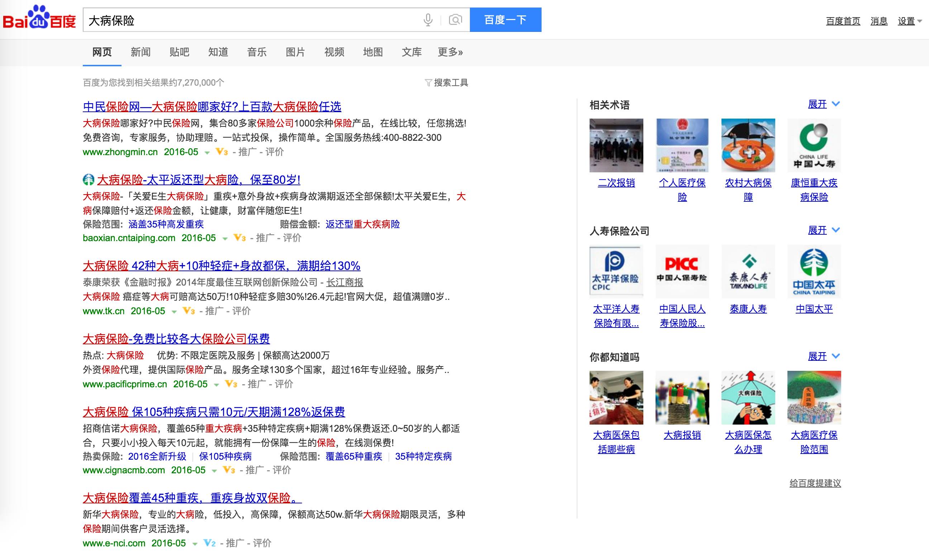Open dropdown arrow beside www.tk.cn 2016-05
The image size is (929, 560).
(x=174, y=312)
